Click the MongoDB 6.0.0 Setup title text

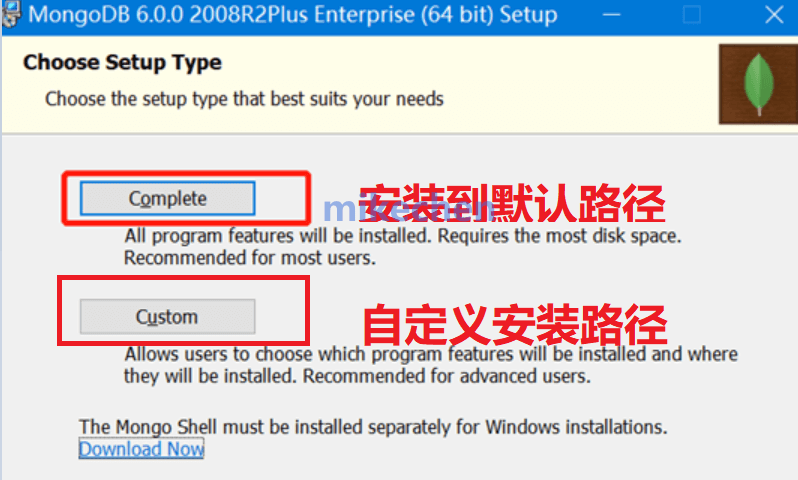point(293,14)
